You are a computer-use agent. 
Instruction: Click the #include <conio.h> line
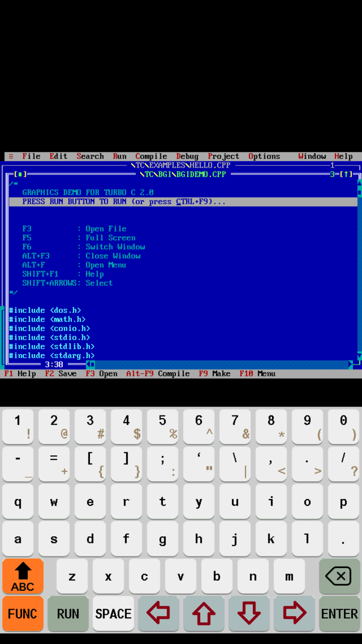tap(49, 329)
